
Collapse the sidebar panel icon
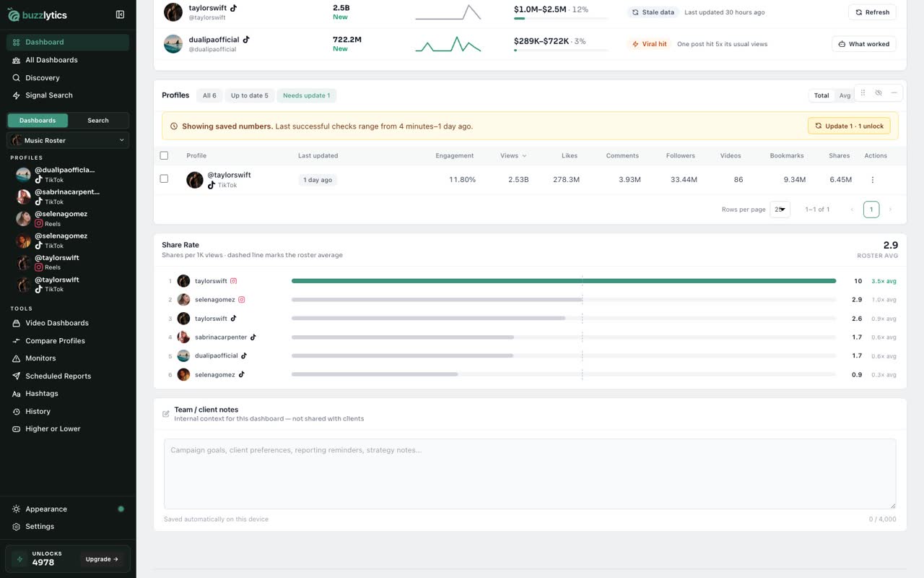click(x=120, y=14)
